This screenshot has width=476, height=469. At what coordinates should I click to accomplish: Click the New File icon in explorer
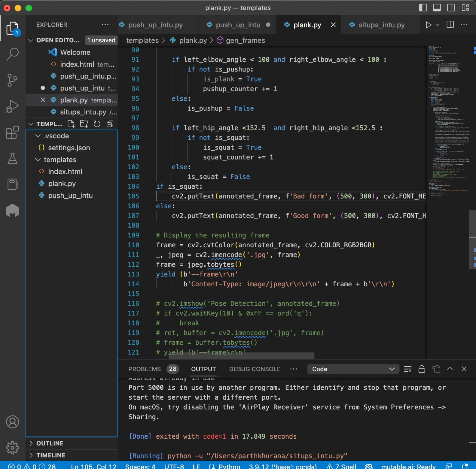click(71, 124)
